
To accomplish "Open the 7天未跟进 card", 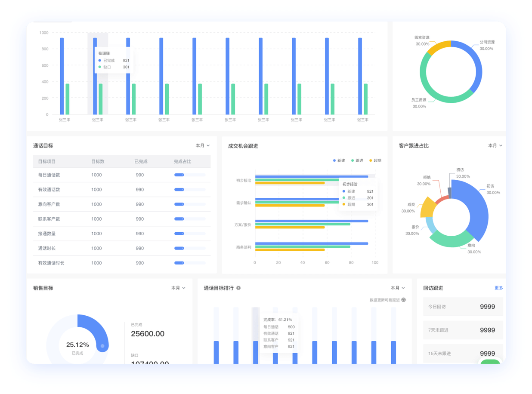I will [x=463, y=330].
